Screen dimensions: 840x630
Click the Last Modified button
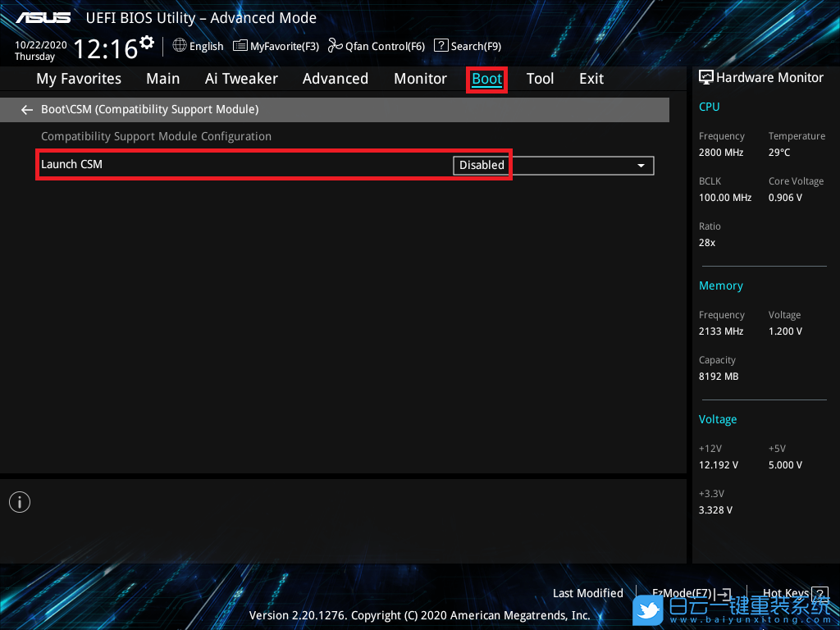[587, 593]
